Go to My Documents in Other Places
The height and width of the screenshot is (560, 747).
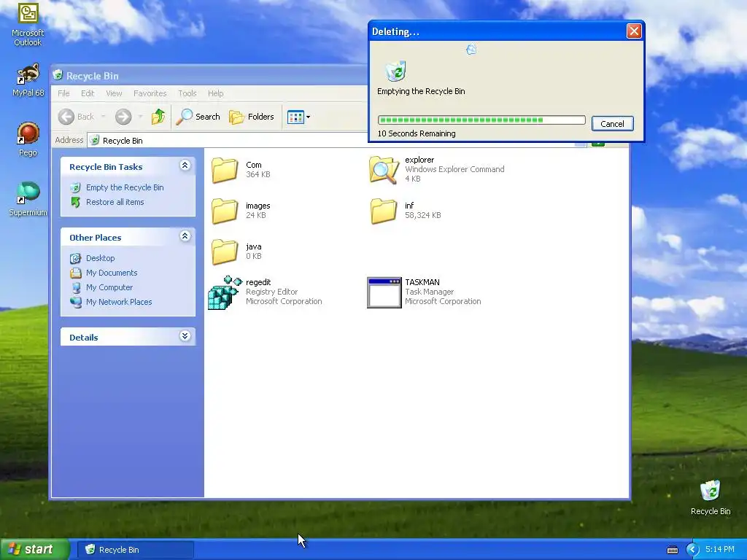pyautogui.click(x=112, y=273)
